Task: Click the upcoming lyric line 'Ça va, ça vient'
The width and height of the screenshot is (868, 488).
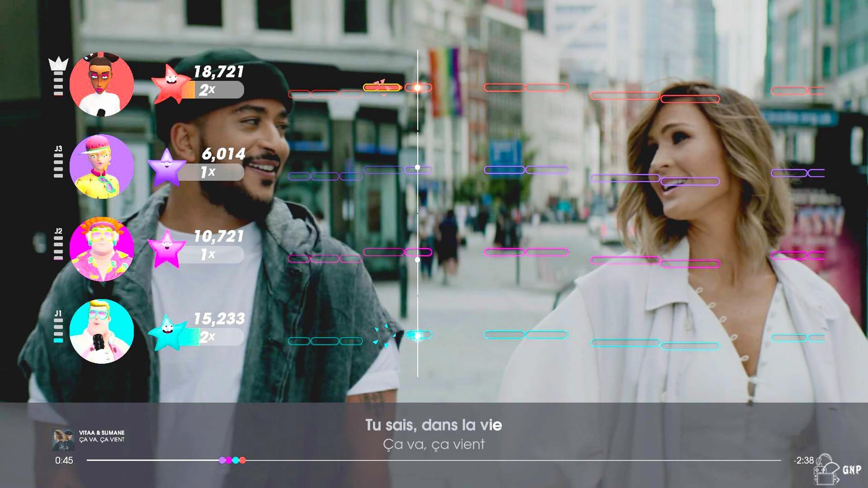Action: point(433,445)
